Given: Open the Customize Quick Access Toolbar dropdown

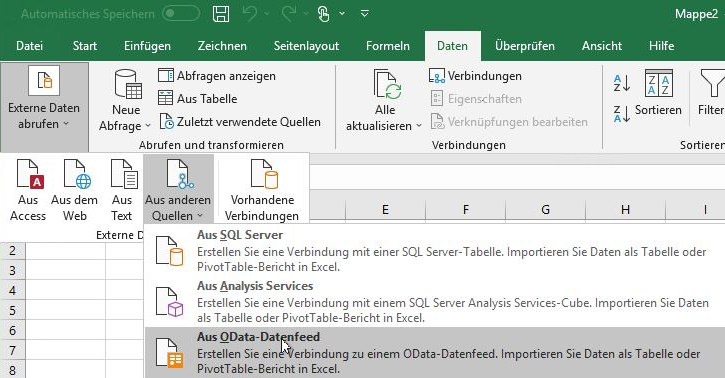Looking at the screenshot, I should (365, 14).
